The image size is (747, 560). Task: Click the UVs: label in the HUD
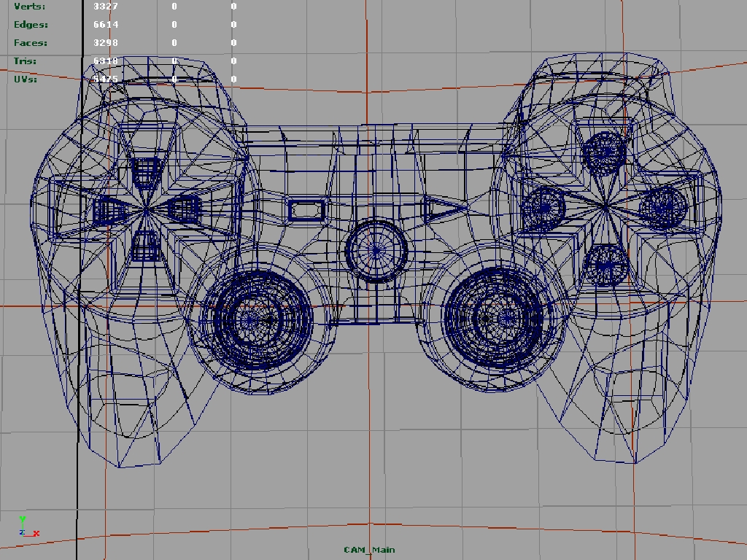26,79
